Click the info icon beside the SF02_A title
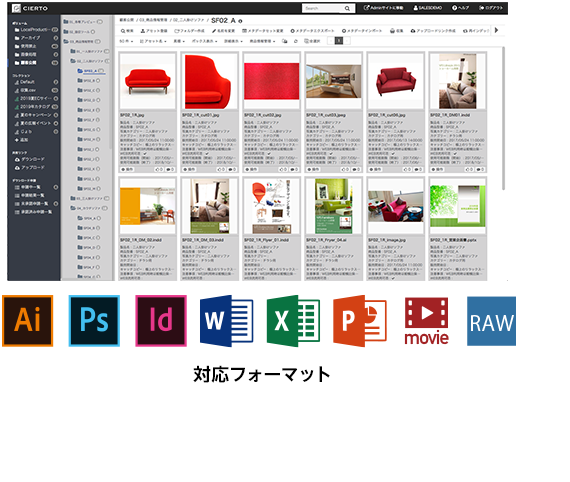The width and height of the screenshot is (570, 482). click(x=240, y=21)
